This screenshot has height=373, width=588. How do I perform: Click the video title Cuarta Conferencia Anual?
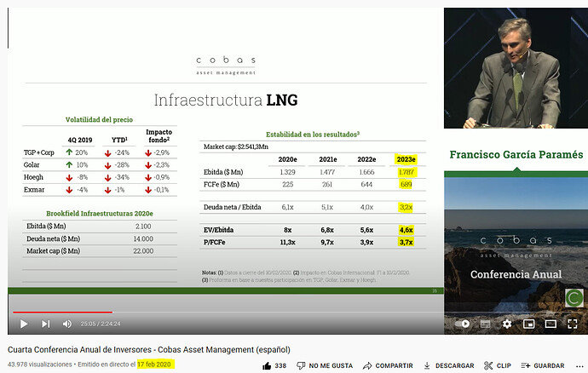tap(149, 350)
